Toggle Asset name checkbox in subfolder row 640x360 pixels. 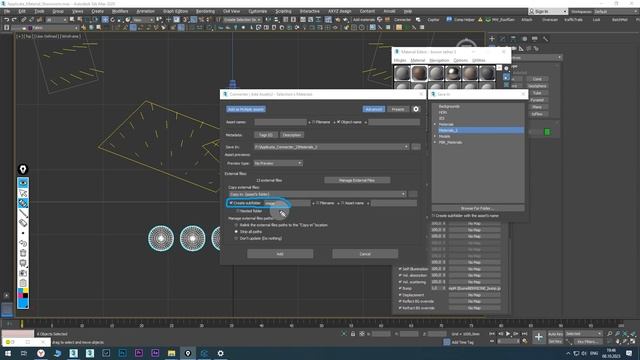pyautogui.click(x=342, y=203)
